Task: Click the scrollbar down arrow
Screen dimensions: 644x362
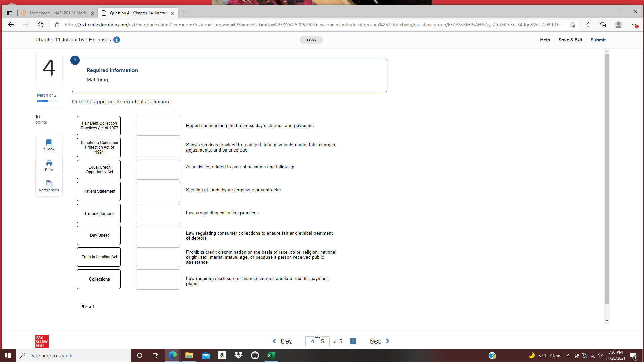Action: [606, 321]
